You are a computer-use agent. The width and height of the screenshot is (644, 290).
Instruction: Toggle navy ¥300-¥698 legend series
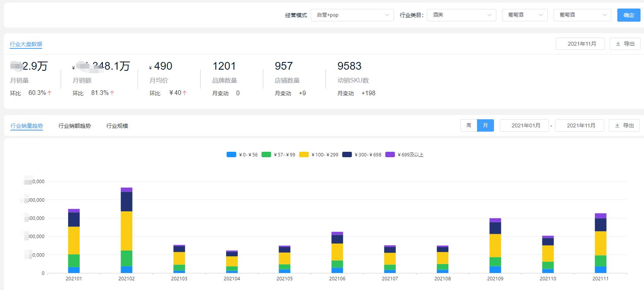(347, 154)
